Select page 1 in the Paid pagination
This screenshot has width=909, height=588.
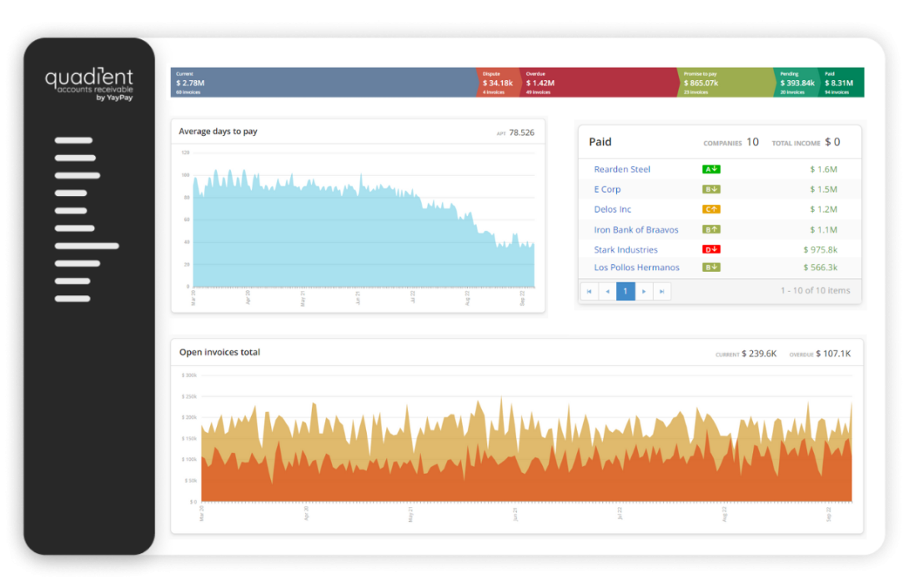coord(625,291)
